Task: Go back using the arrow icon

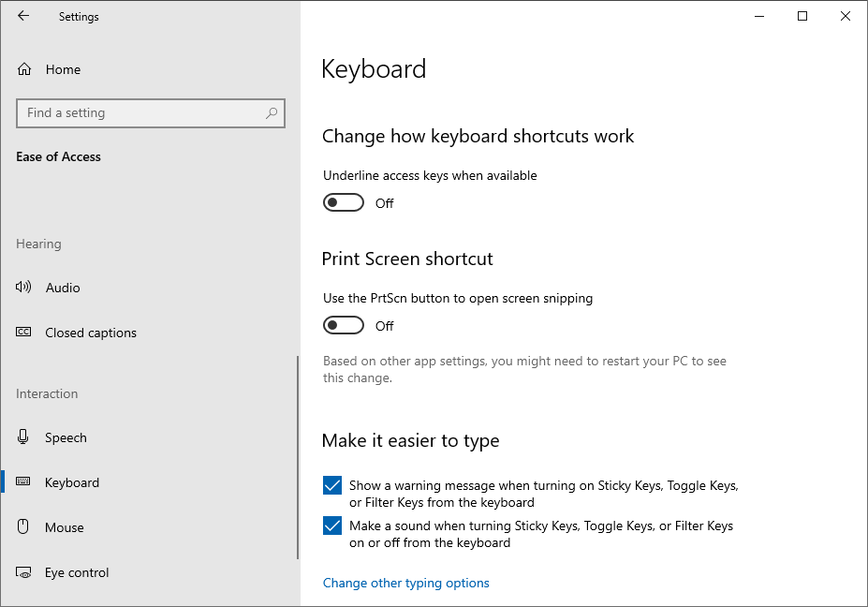Action: (x=23, y=16)
